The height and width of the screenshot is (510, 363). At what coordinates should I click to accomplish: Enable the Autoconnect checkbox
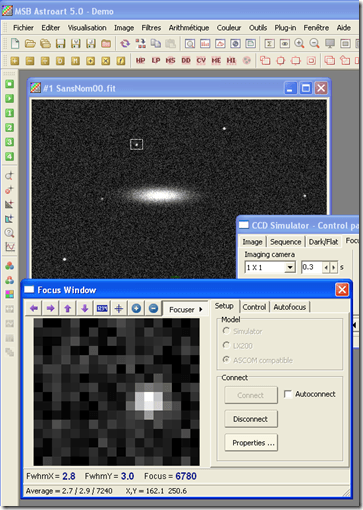point(288,394)
